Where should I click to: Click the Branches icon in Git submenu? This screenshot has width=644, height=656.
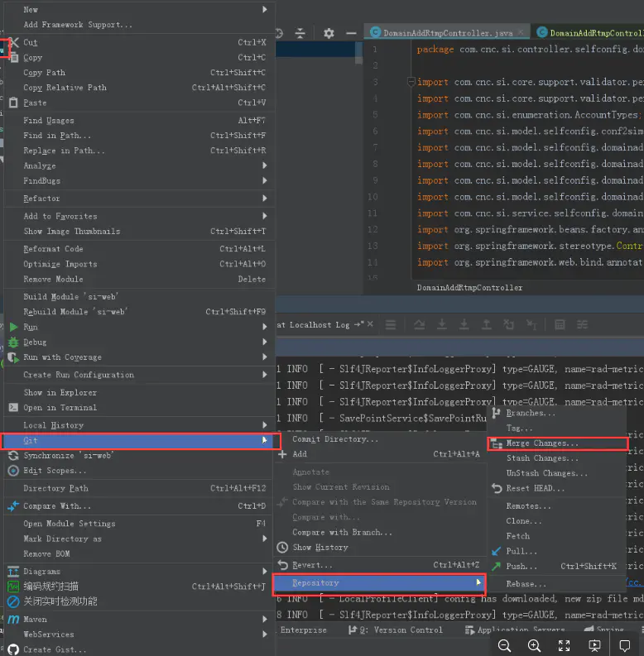[497, 413]
